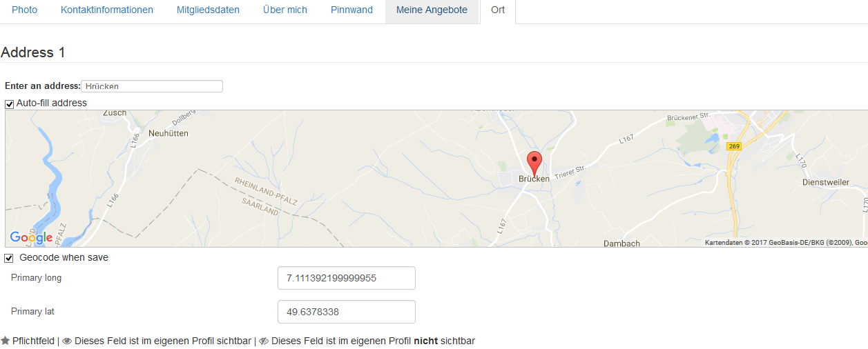Select the Über mich tab
Image resolution: width=868 pixels, height=349 pixels.
click(x=285, y=10)
